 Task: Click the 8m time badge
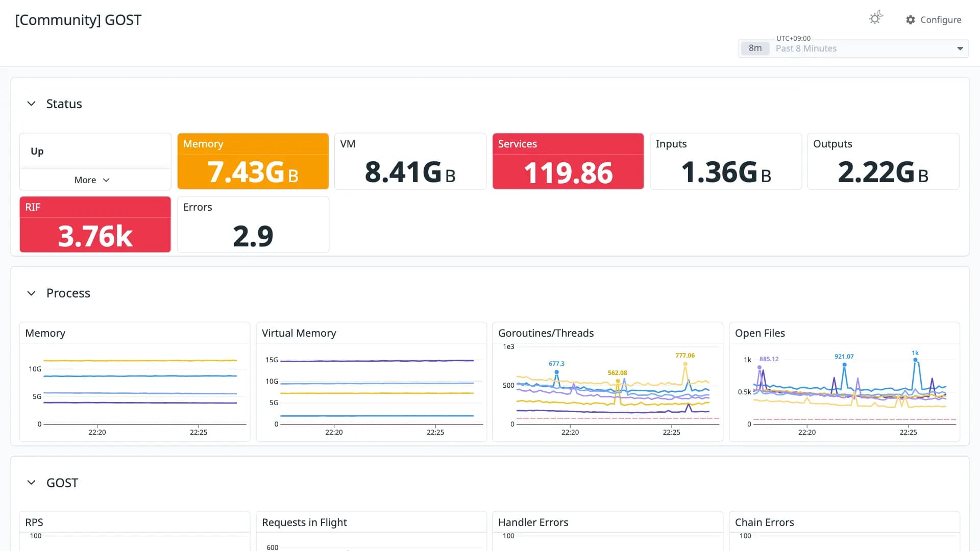[755, 48]
